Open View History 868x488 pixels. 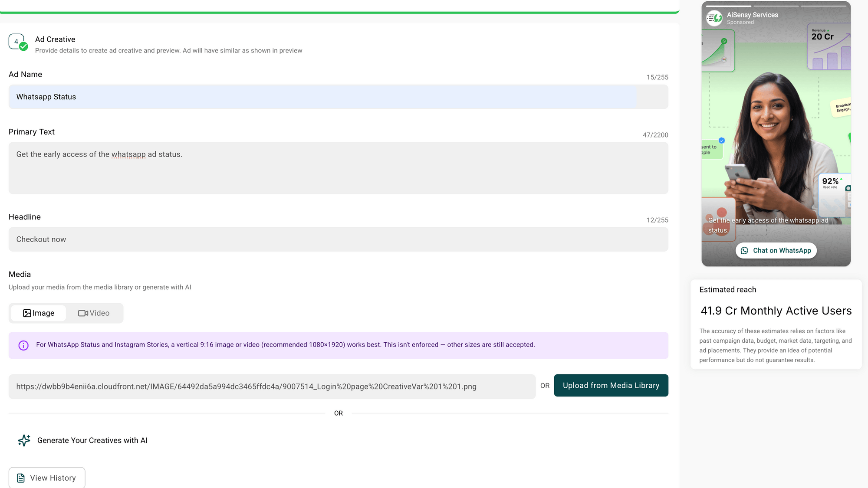click(47, 478)
